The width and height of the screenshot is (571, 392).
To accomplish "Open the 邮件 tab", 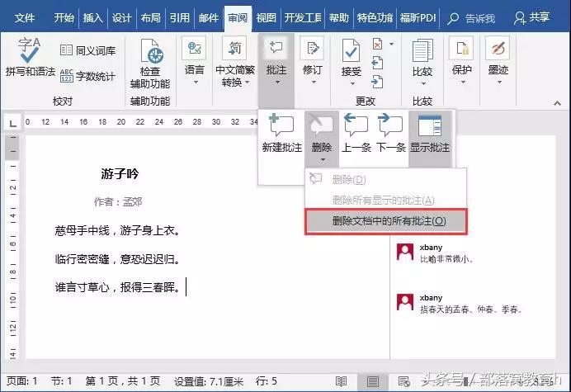I will pyautogui.click(x=209, y=18).
